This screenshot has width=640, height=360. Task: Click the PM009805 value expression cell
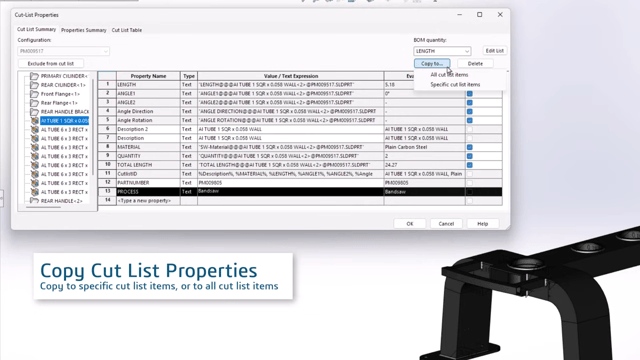pyautogui.click(x=291, y=183)
